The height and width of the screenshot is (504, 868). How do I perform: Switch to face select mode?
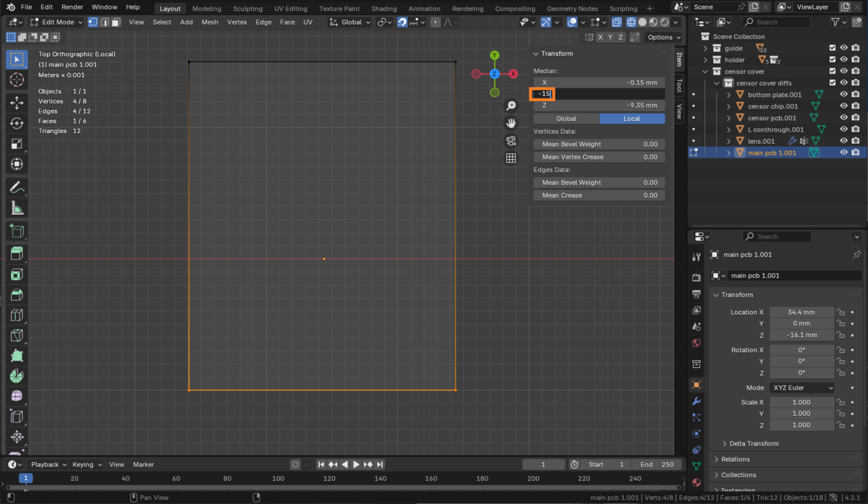point(116,22)
